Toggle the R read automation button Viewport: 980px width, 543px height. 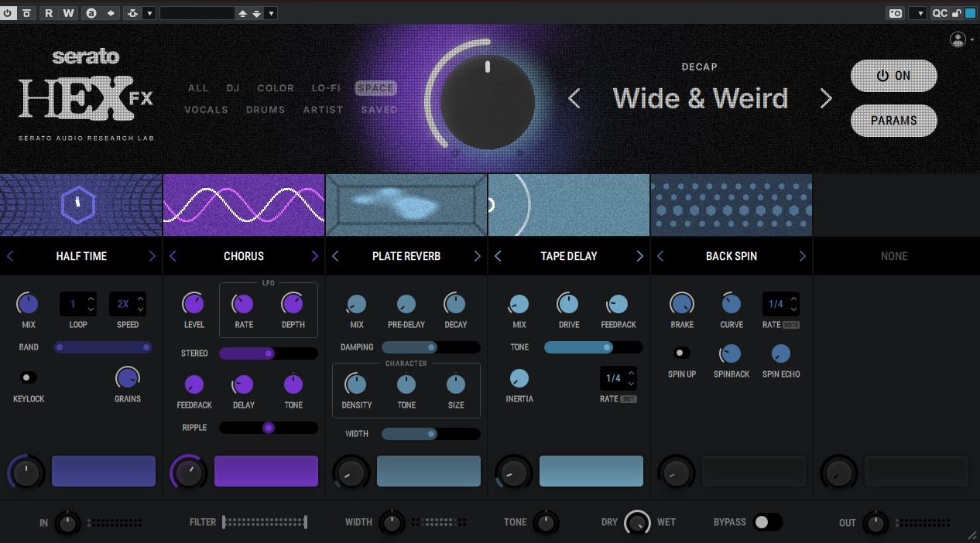pos(49,13)
